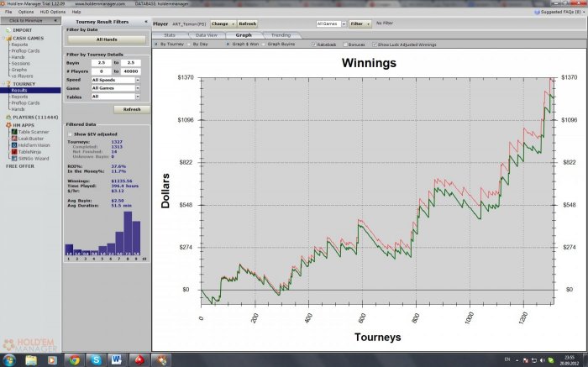Screen dimensions: 588x367
Task: Toggle the Bonuses checkbox
Action: 345,45
